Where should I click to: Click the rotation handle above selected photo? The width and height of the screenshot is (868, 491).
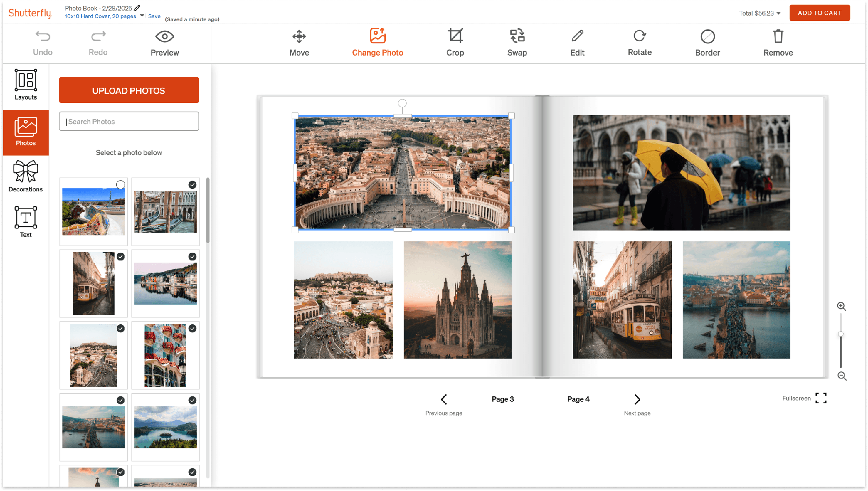(x=402, y=103)
